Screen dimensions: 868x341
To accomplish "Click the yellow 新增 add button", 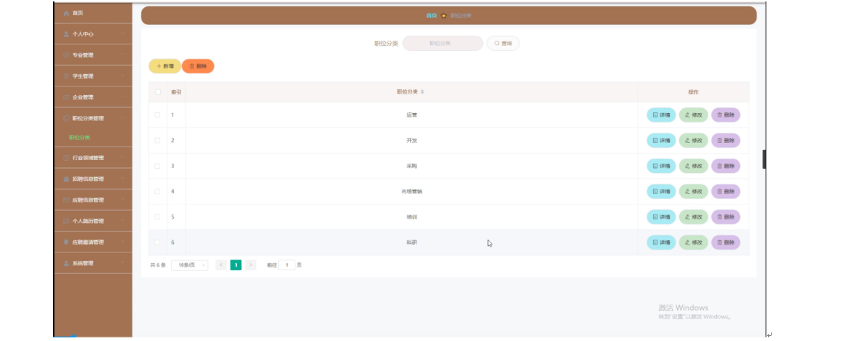I will [x=165, y=66].
